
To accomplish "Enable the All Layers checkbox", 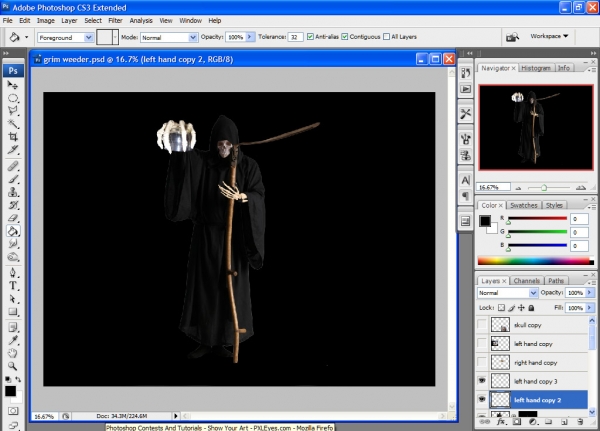I will click(x=386, y=37).
